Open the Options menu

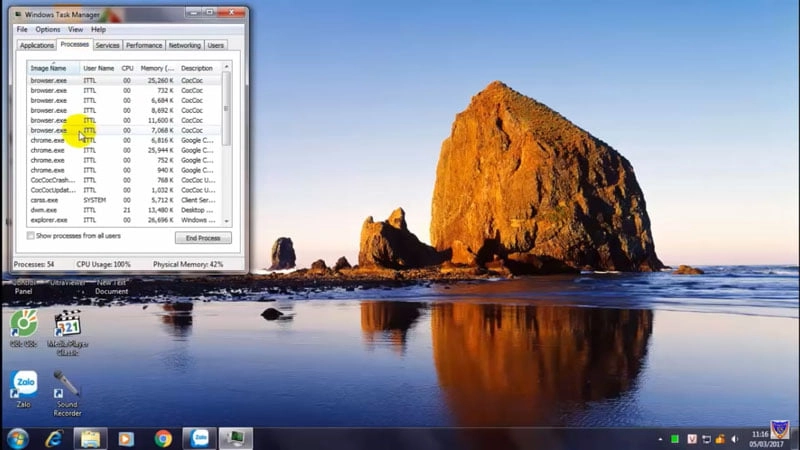[x=47, y=30]
